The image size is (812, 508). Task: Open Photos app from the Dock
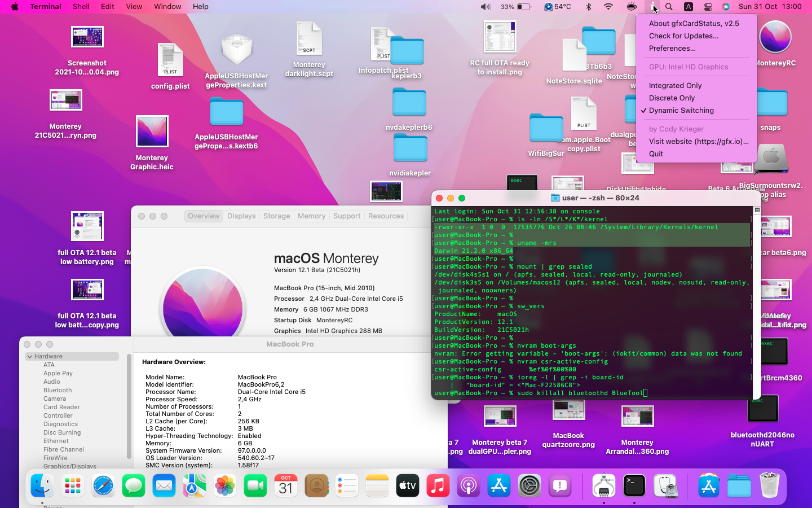[225, 485]
